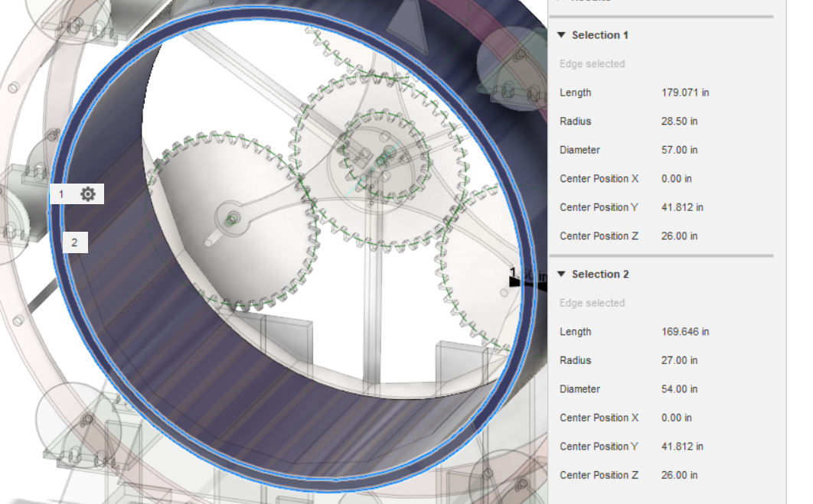The height and width of the screenshot is (504, 813).
Task: Select Selection 2 Center Position Z value
Action: click(x=679, y=475)
